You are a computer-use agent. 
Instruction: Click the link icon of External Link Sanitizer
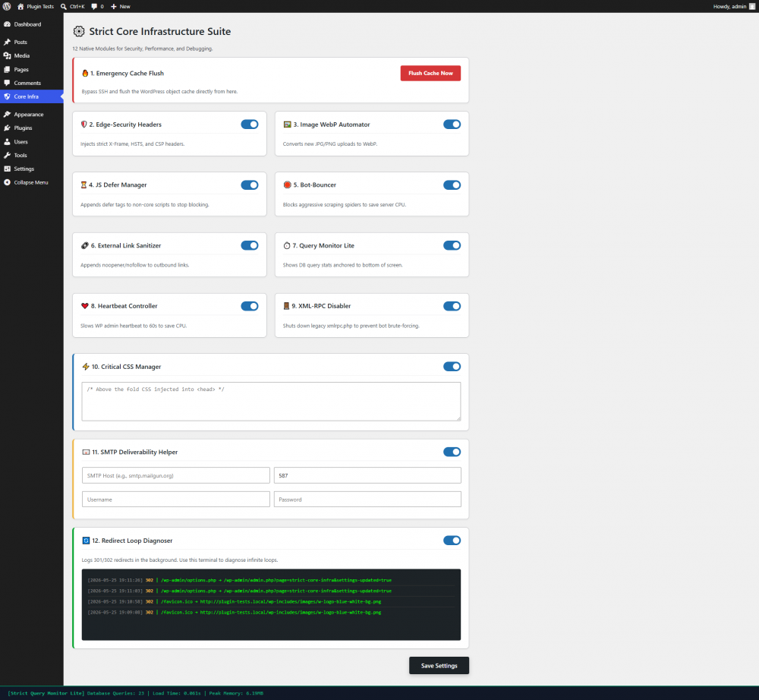85,245
